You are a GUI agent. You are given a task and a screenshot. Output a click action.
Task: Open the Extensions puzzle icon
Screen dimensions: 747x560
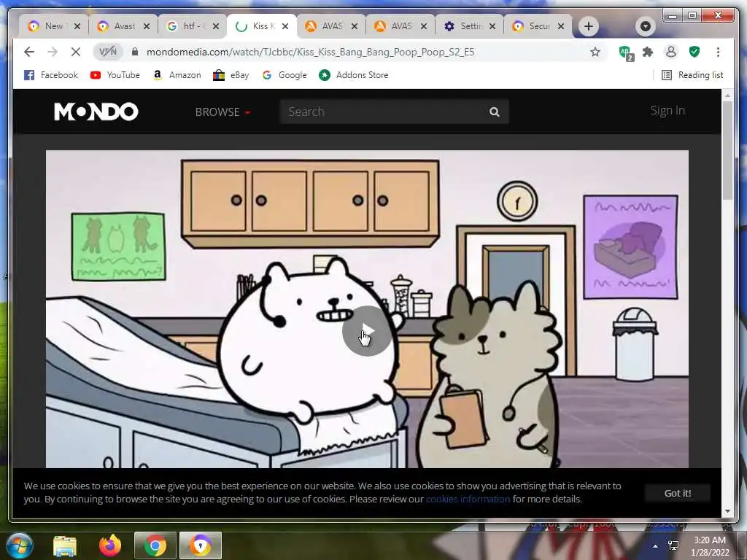tap(648, 52)
